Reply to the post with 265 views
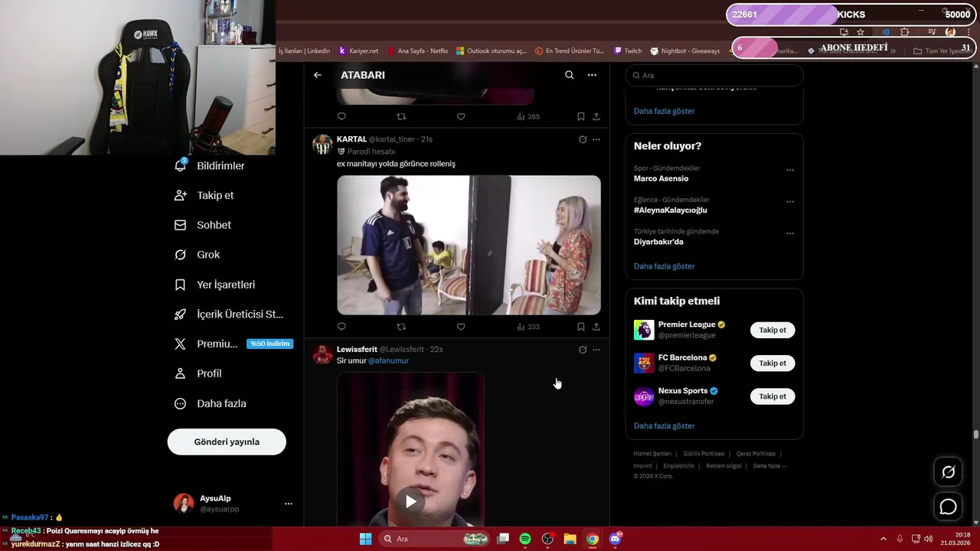This screenshot has width=980, height=551. 341,116
